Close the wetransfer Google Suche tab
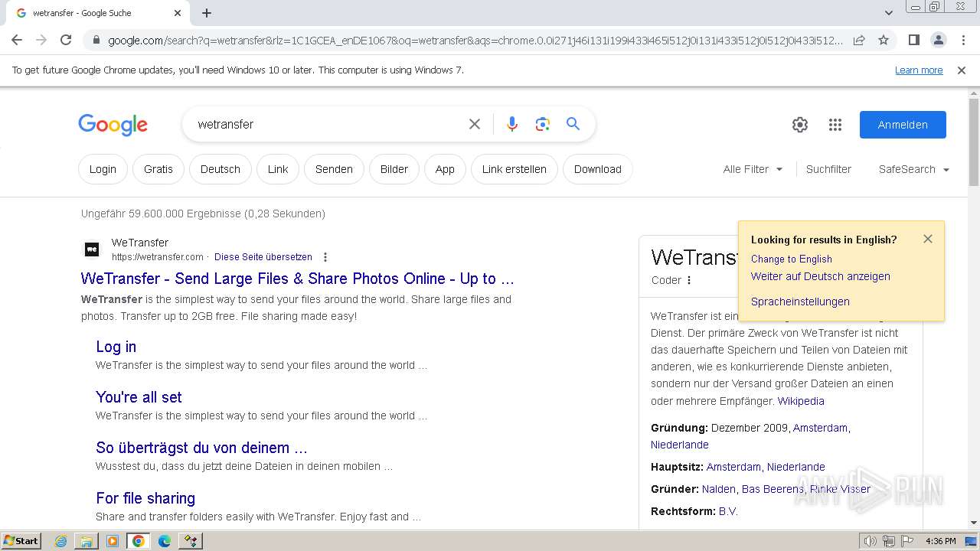 [x=178, y=13]
